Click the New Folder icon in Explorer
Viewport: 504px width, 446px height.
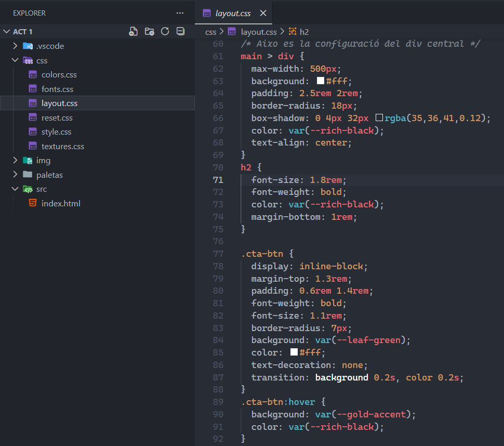(x=149, y=32)
